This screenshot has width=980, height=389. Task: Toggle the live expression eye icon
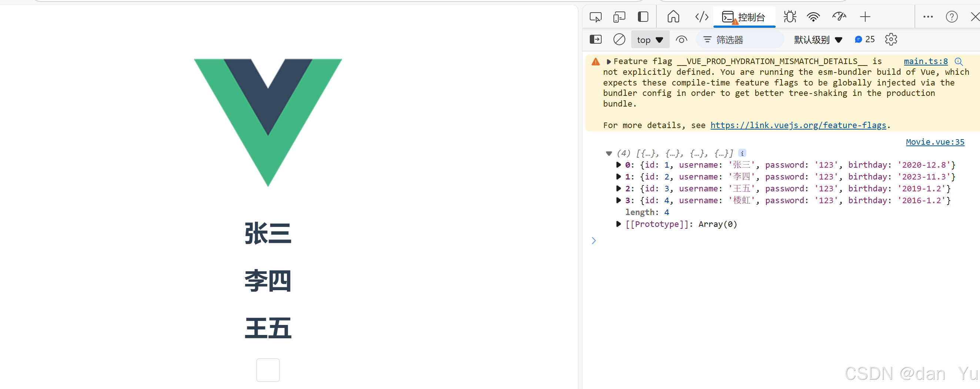[x=681, y=40]
